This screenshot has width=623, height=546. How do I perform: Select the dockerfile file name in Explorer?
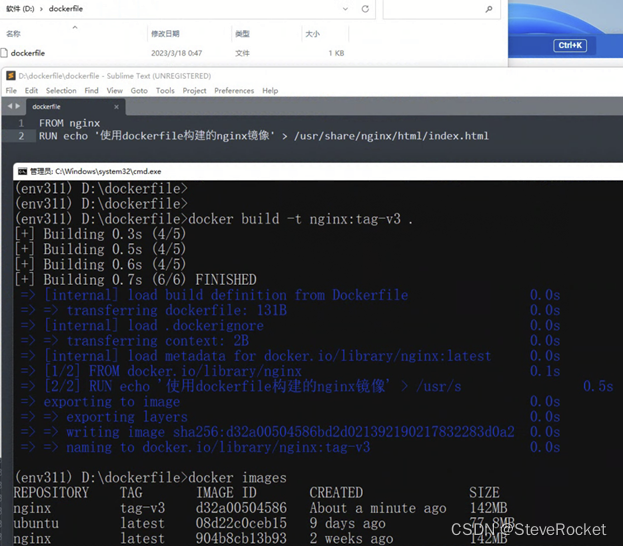coord(28,53)
